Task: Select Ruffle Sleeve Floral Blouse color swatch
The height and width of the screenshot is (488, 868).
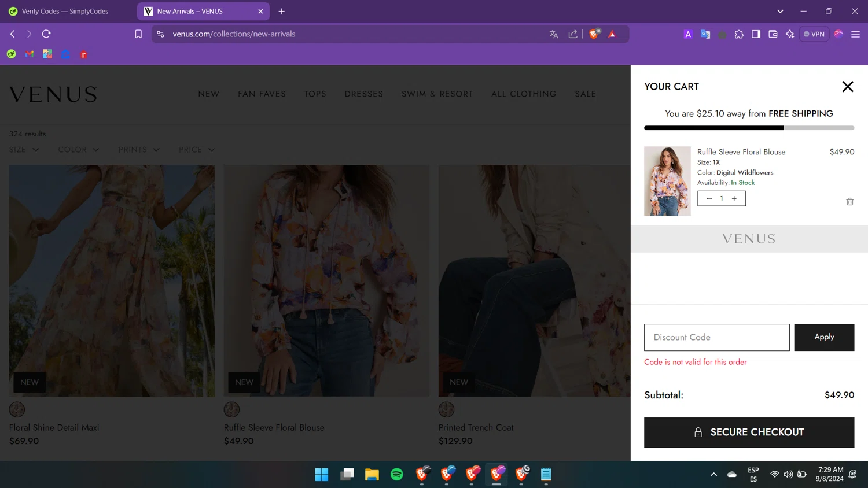Action: [231, 409]
